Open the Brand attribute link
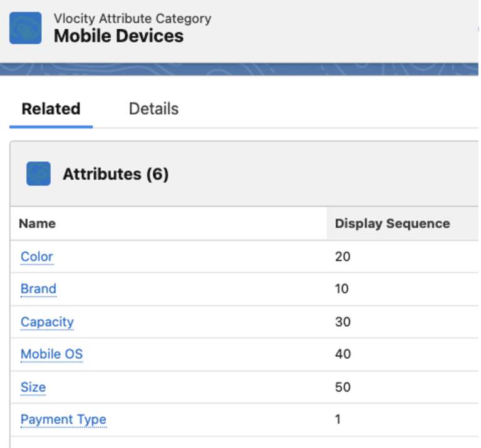 tap(38, 288)
